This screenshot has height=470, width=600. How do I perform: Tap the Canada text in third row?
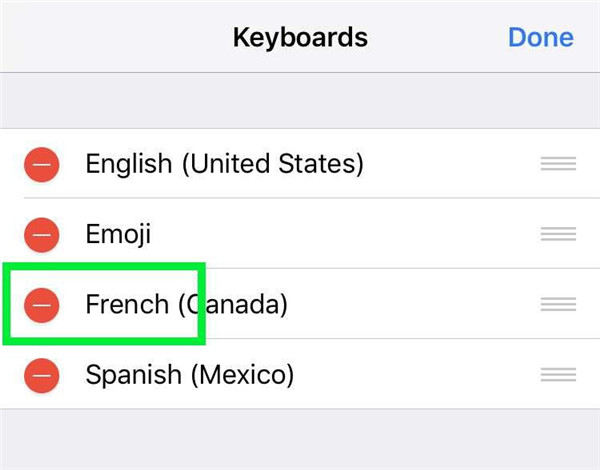[x=236, y=304]
